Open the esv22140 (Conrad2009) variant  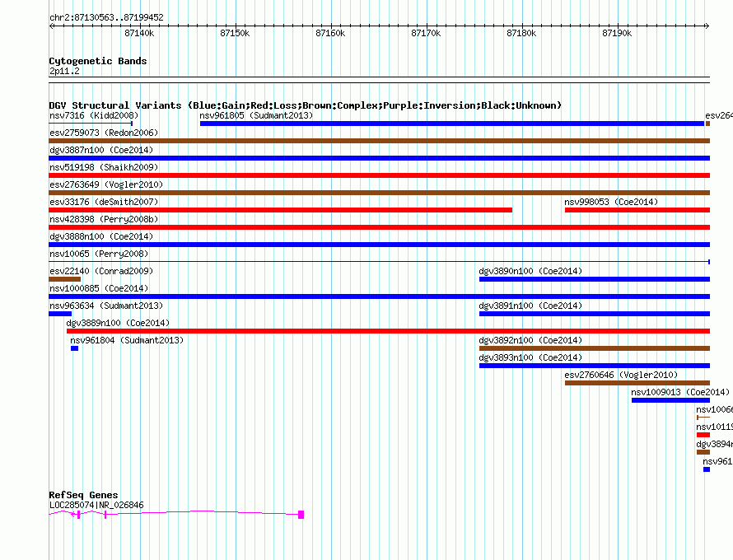coord(64,279)
